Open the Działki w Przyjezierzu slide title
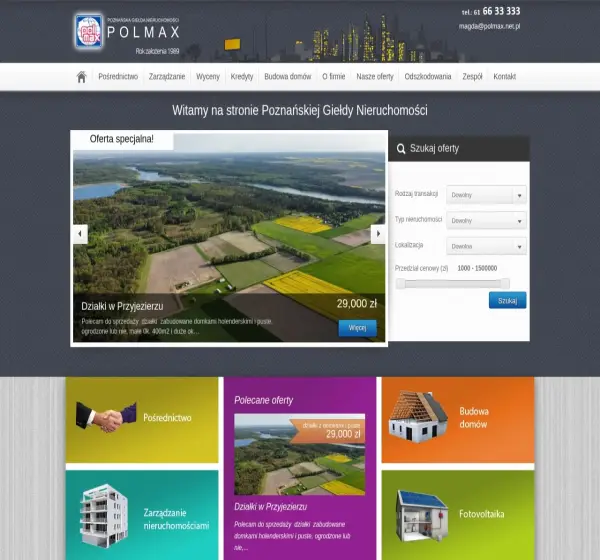The image size is (600, 560). pyautogui.click(x=122, y=306)
